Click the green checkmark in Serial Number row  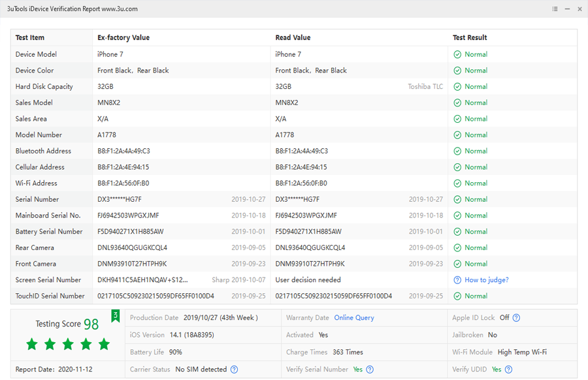point(457,199)
